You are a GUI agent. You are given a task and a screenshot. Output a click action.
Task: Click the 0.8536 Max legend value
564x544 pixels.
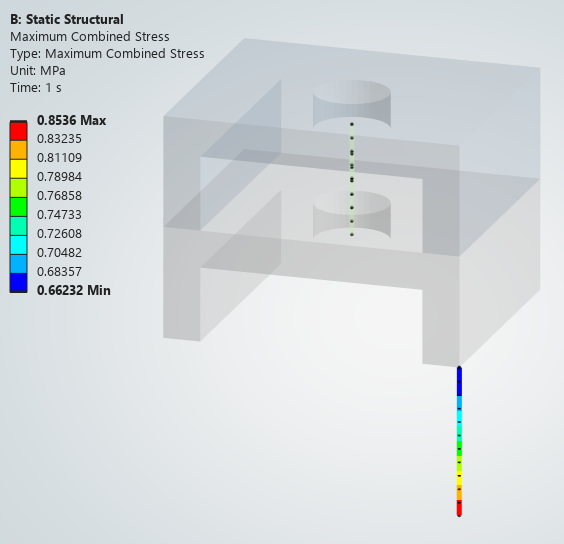point(72,120)
